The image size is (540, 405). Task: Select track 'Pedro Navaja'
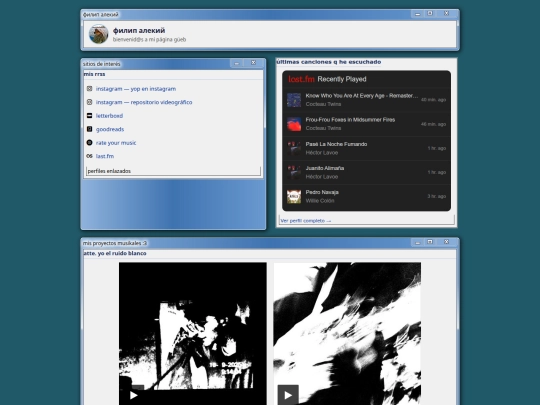322,192
